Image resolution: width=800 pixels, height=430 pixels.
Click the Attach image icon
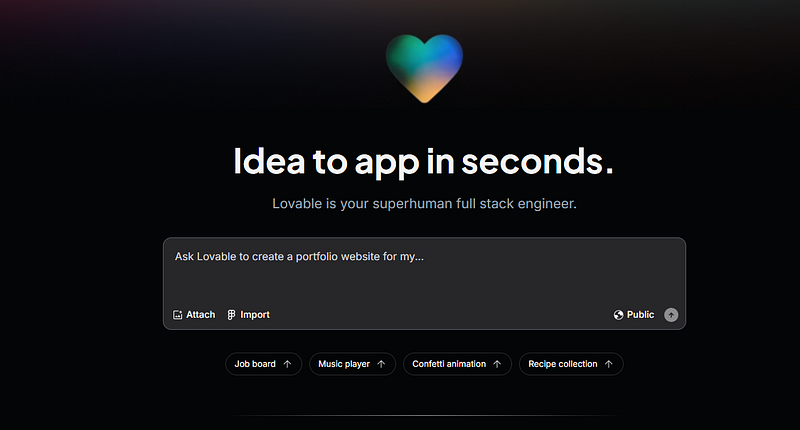[x=178, y=315]
